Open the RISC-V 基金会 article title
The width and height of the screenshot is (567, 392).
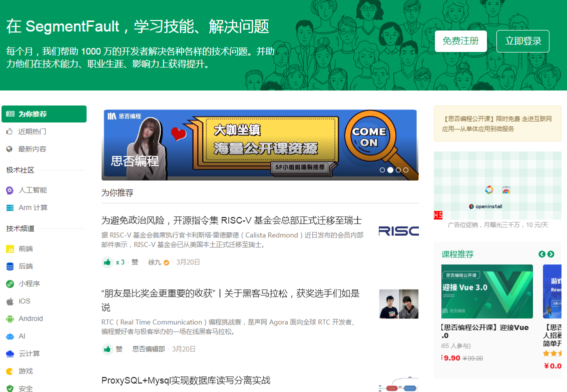[x=231, y=220]
